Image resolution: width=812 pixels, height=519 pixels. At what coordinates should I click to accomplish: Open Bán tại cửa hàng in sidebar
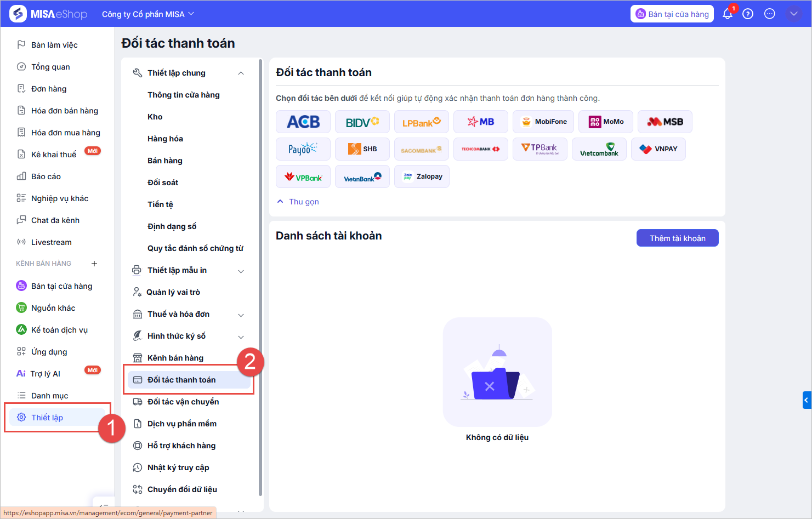(x=61, y=286)
